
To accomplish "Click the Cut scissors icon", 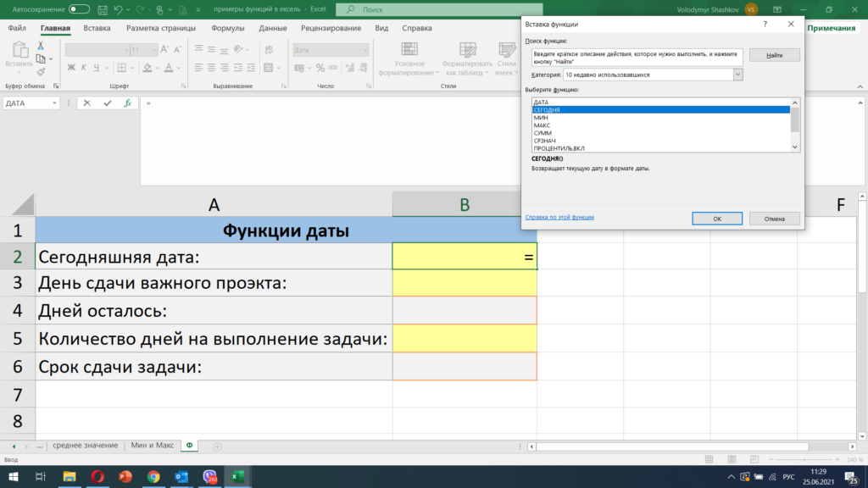I will click(x=41, y=46).
